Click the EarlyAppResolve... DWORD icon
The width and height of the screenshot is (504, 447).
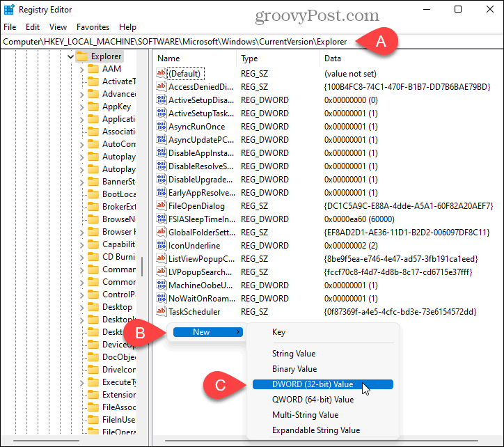coord(162,192)
